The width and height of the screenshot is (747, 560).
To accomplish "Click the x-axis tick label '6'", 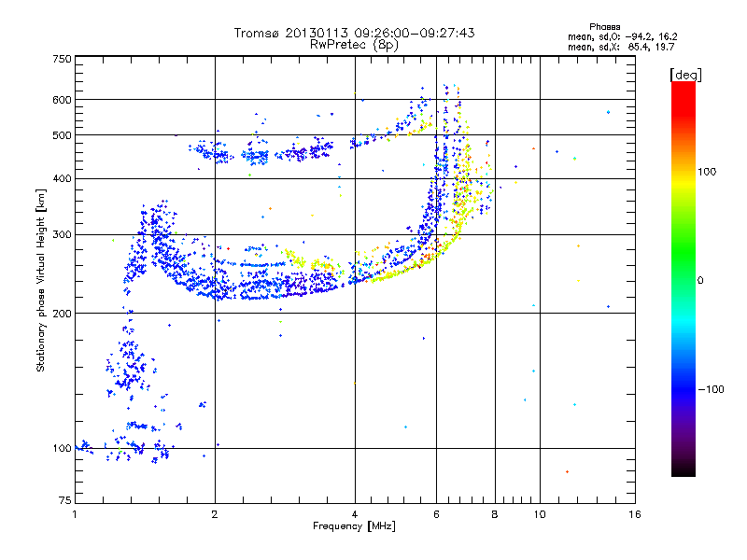I will [x=436, y=514].
